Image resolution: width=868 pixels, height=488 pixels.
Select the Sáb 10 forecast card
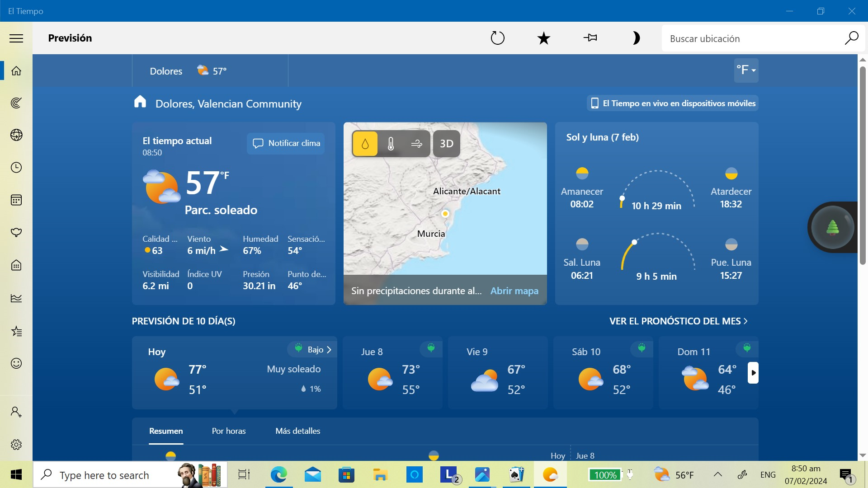603,373
